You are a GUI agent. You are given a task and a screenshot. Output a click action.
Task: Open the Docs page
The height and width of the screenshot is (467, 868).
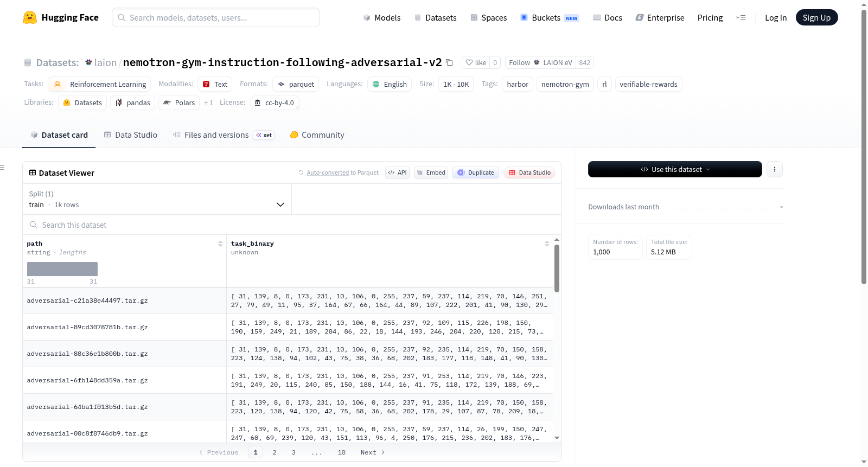pyautogui.click(x=607, y=17)
